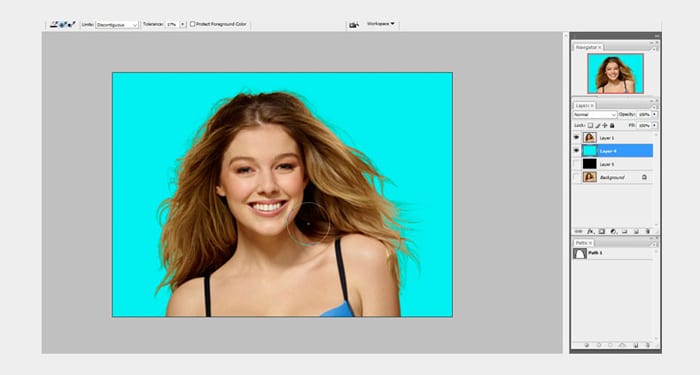Screen dimensions: 700x375
Task: Open the Workspace dropdown menu
Action: [x=381, y=24]
